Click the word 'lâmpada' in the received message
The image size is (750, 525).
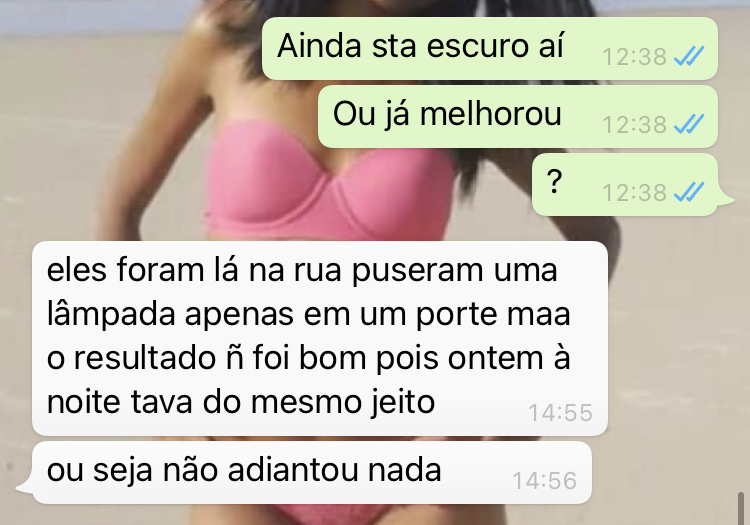(x=111, y=315)
